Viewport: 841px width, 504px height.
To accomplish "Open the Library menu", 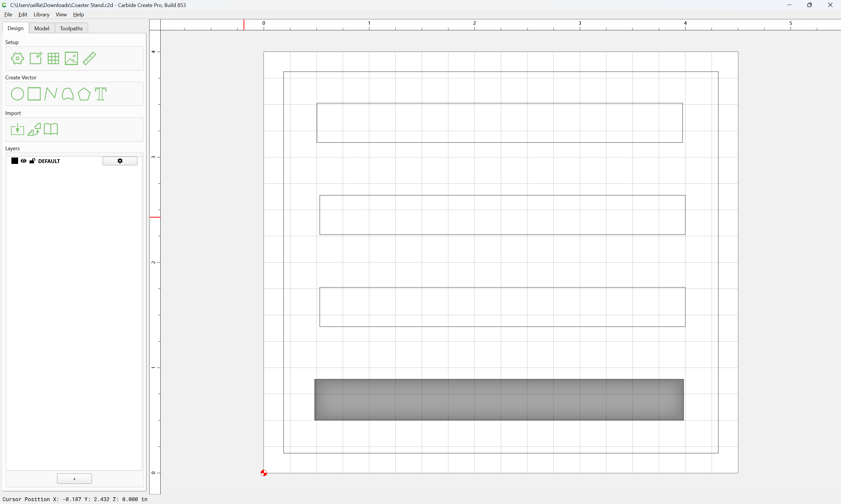I will (x=41, y=15).
